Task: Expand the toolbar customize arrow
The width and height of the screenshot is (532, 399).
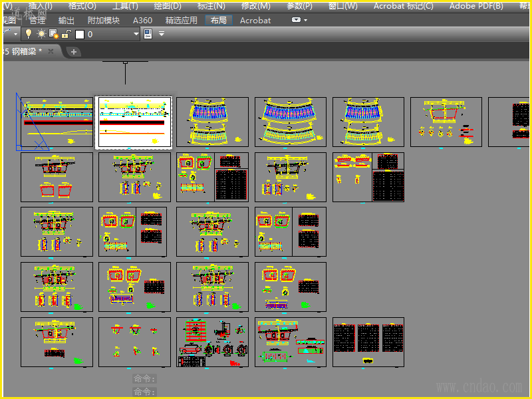Action: (161, 34)
